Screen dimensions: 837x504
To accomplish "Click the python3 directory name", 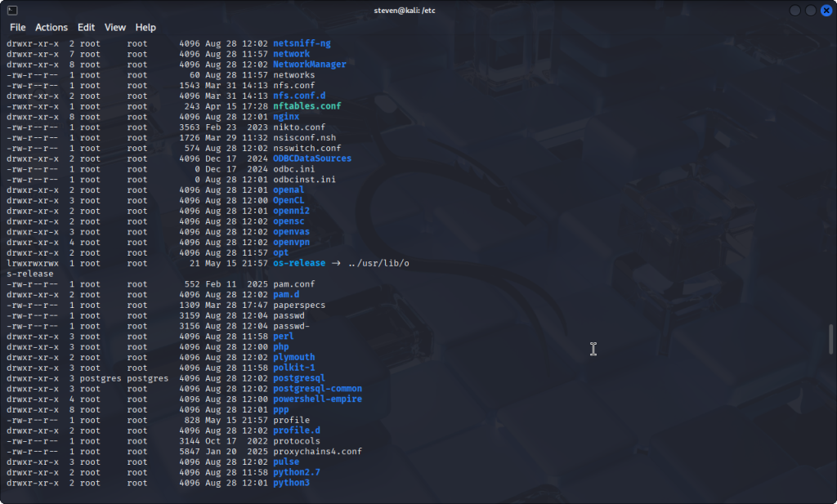I will (291, 483).
